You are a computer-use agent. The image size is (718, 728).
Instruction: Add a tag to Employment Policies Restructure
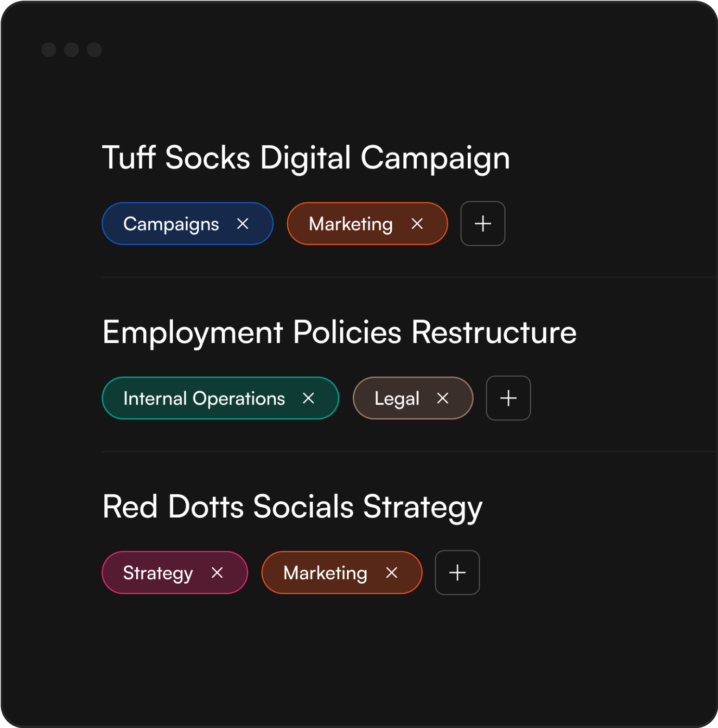pyautogui.click(x=508, y=398)
